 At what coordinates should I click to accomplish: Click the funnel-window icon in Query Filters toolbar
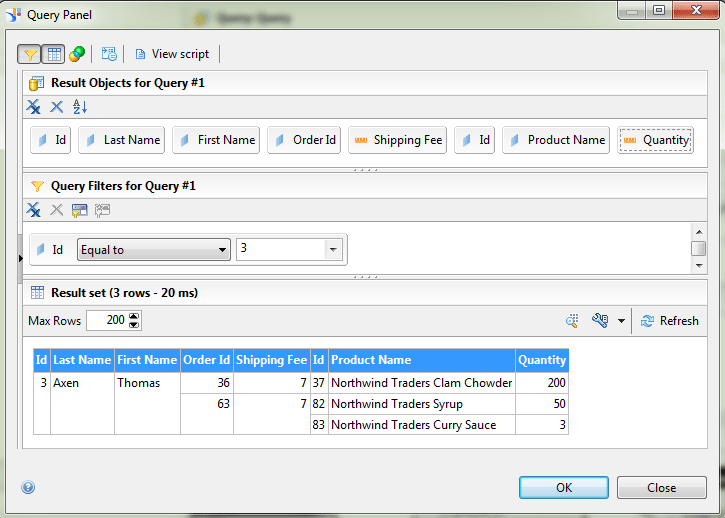click(80, 210)
